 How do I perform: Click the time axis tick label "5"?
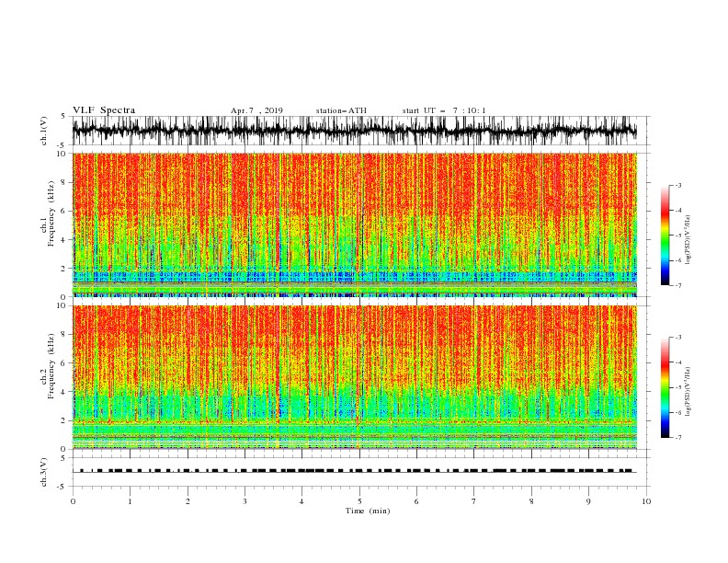tap(359, 501)
